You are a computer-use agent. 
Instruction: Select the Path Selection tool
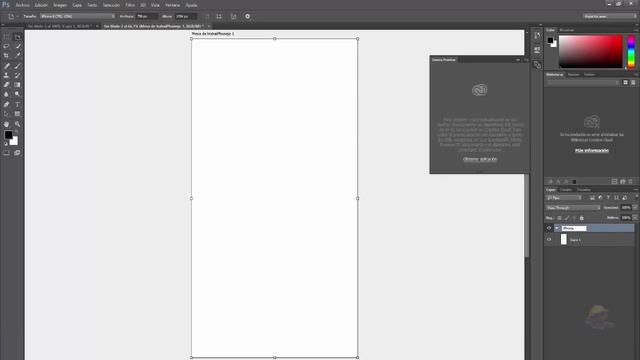click(x=7, y=114)
